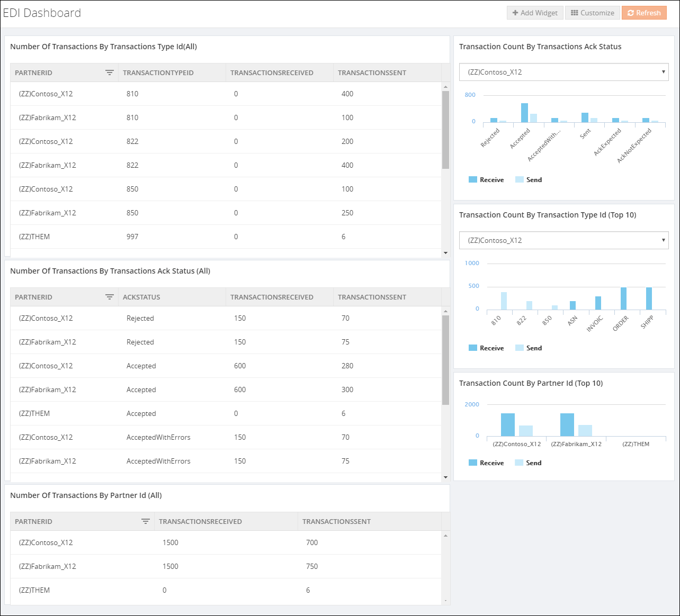680x616 pixels.
Task: Toggle Receive legend in Partner Id chart
Action: point(486,463)
